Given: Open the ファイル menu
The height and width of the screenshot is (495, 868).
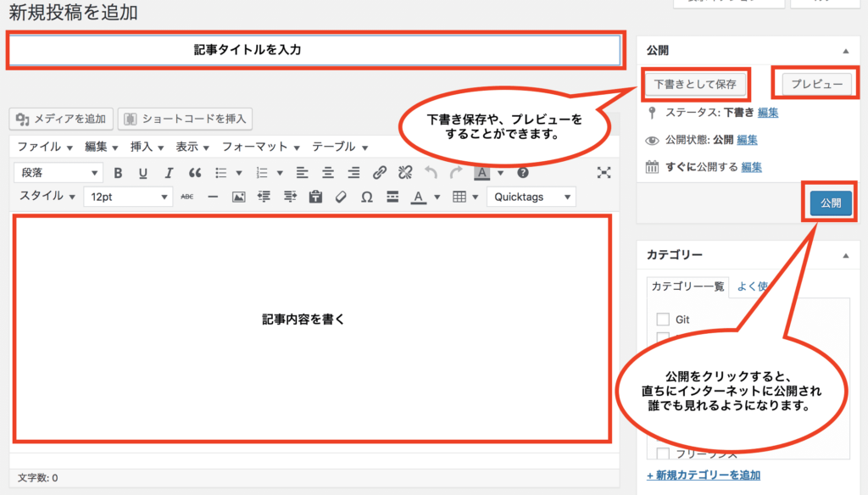Looking at the screenshot, I should coord(44,147).
